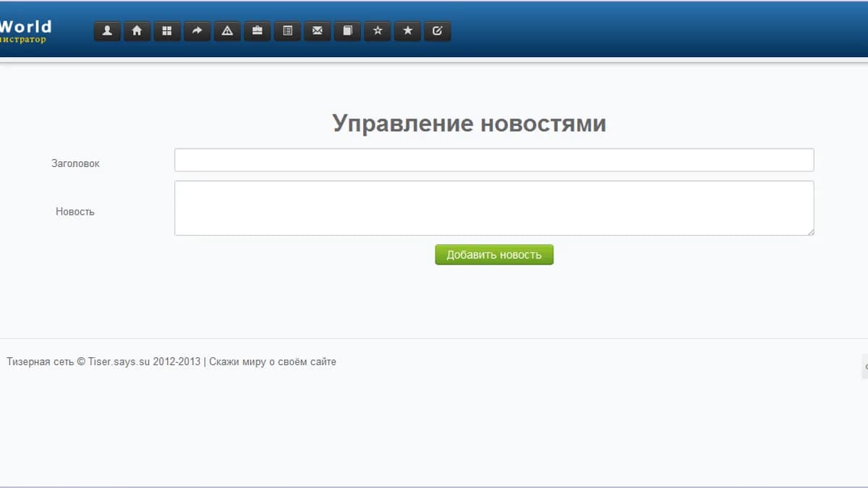
Task: Click the curved share arrow icon
Action: pos(197,31)
